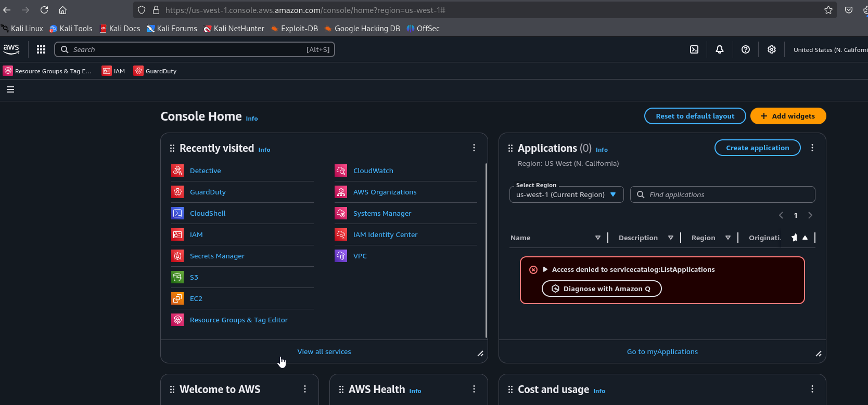Click the CloudShell icon in Recently visited
The width and height of the screenshot is (868, 405).
click(177, 213)
